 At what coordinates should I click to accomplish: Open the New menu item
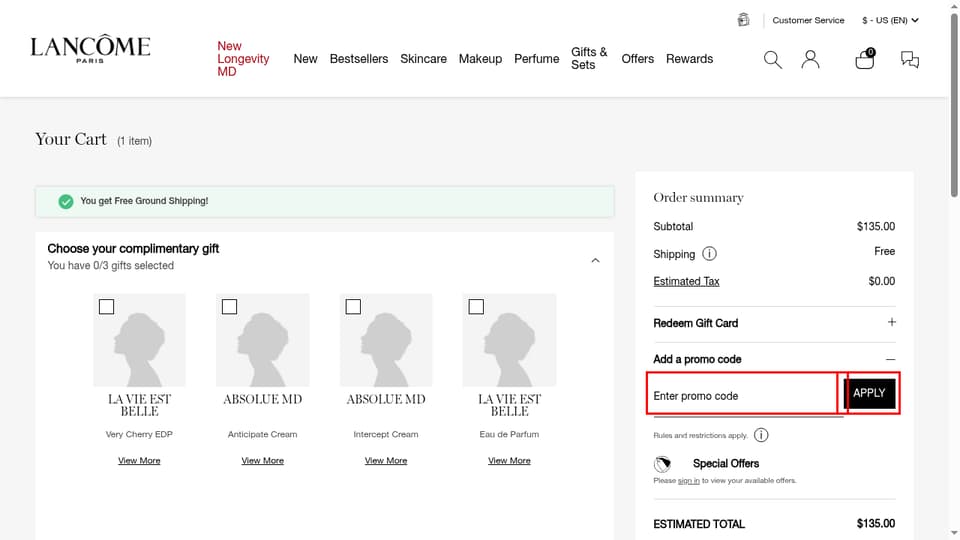pos(305,59)
